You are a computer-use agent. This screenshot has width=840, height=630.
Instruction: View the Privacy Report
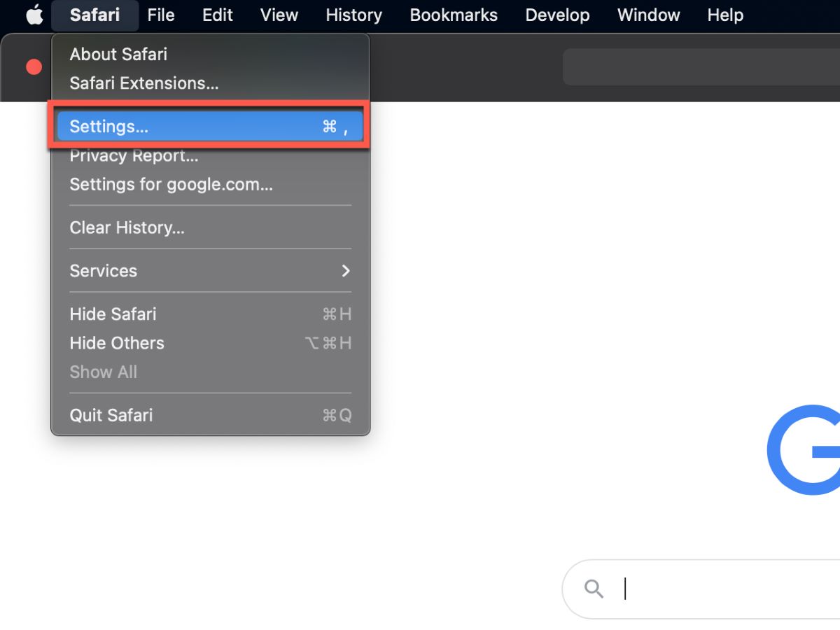point(133,155)
